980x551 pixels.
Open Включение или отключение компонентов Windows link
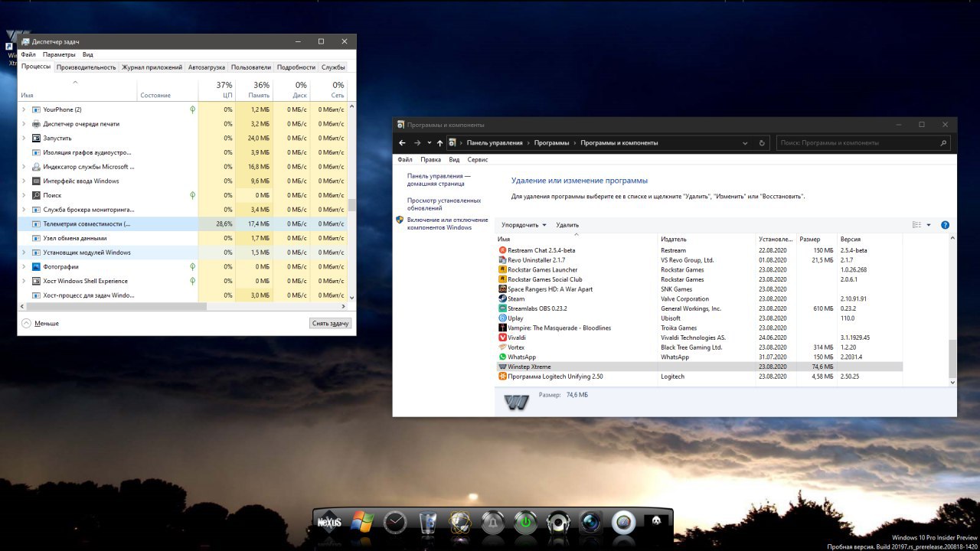(x=448, y=223)
